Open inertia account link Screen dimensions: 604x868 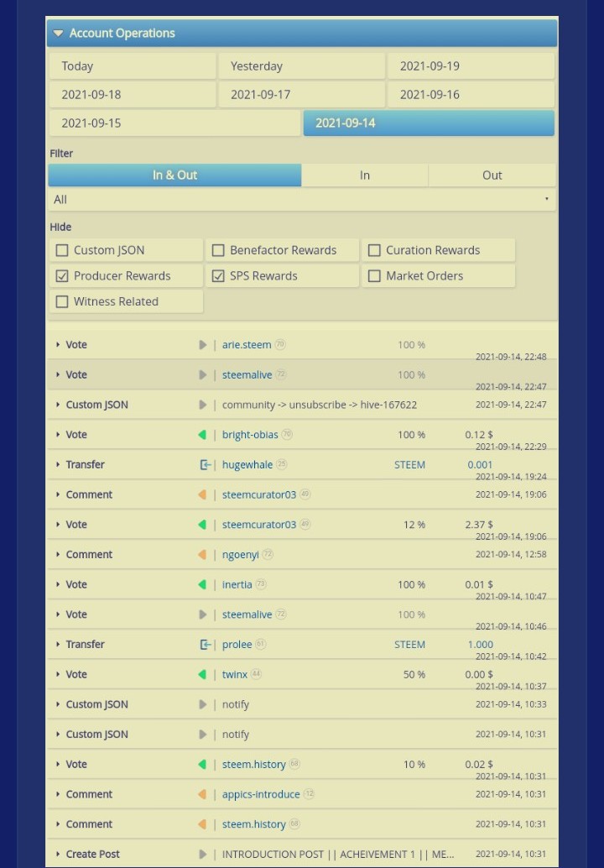[237, 584]
